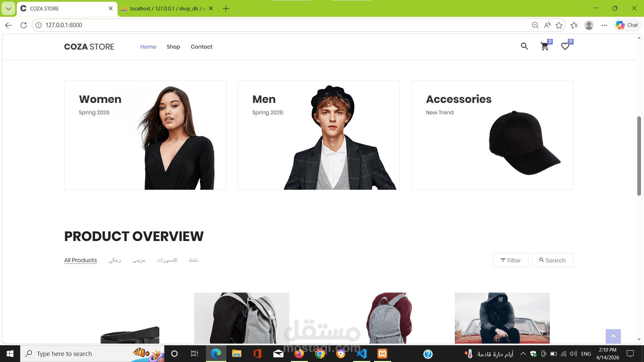Launch Visual Studio Code from taskbar
The height and width of the screenshot is (362, 644).
pyautogui.click(x=362, y=354)
